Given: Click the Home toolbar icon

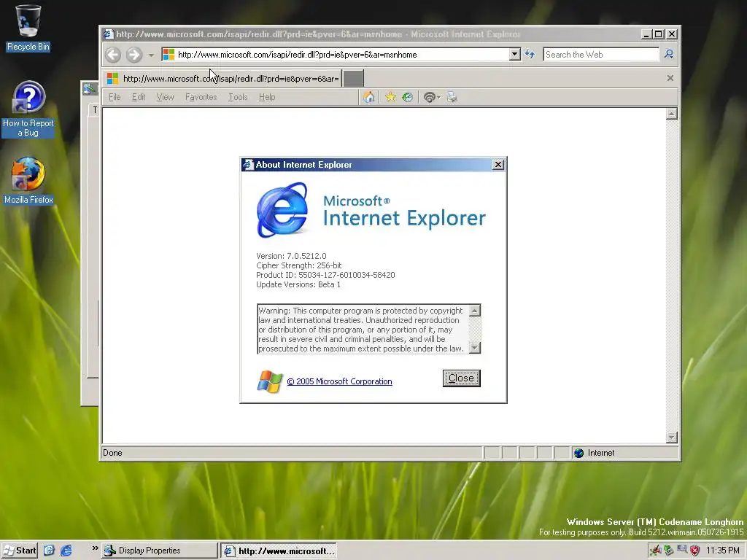Looking at the screenshot, I should (368, 97).
